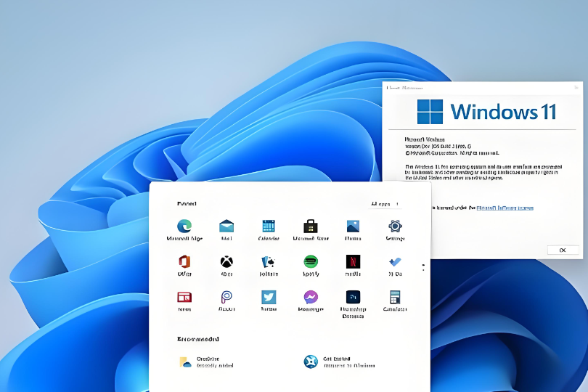Open the Netflix app
This screenshot has width=588, height=392.
pos(353,265)
